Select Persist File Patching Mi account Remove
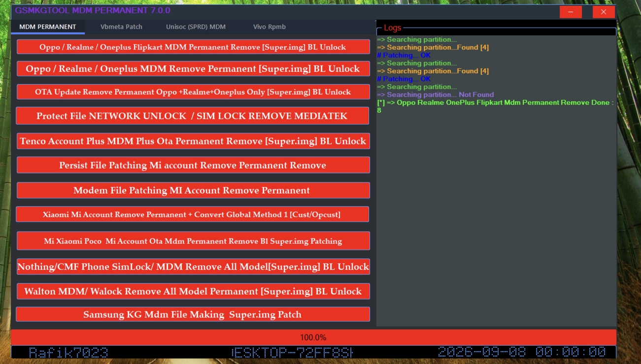 193,165
